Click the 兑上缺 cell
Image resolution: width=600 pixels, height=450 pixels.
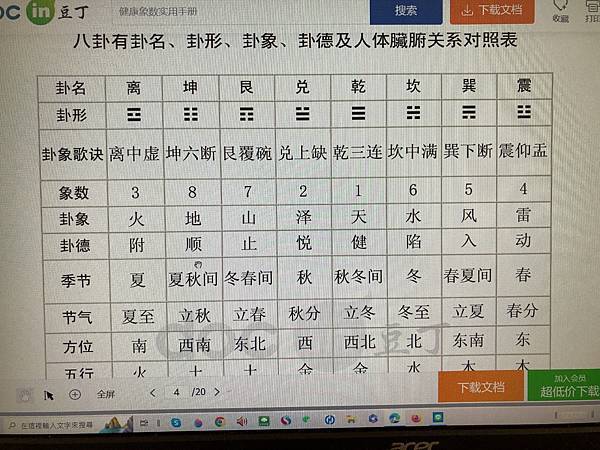click(303, 153)
